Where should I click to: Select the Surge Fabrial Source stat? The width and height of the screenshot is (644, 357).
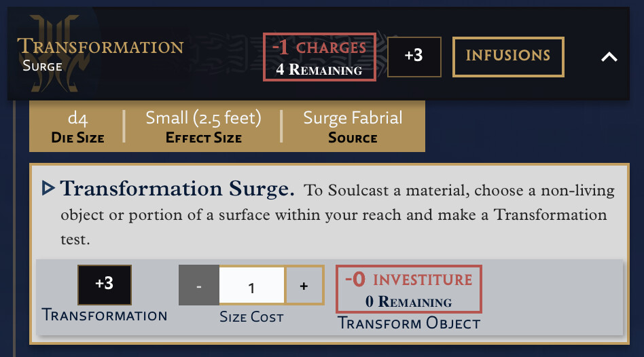353,127
